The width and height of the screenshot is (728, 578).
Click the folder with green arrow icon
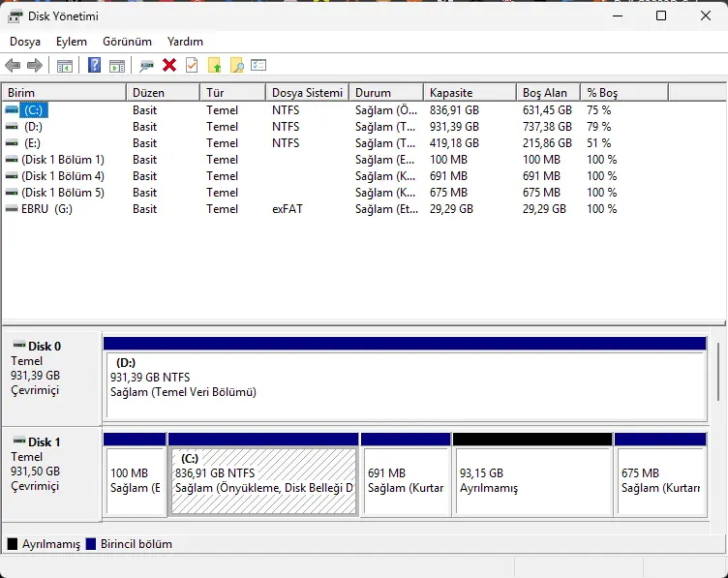pyautogui.click(x=214, y=66)
